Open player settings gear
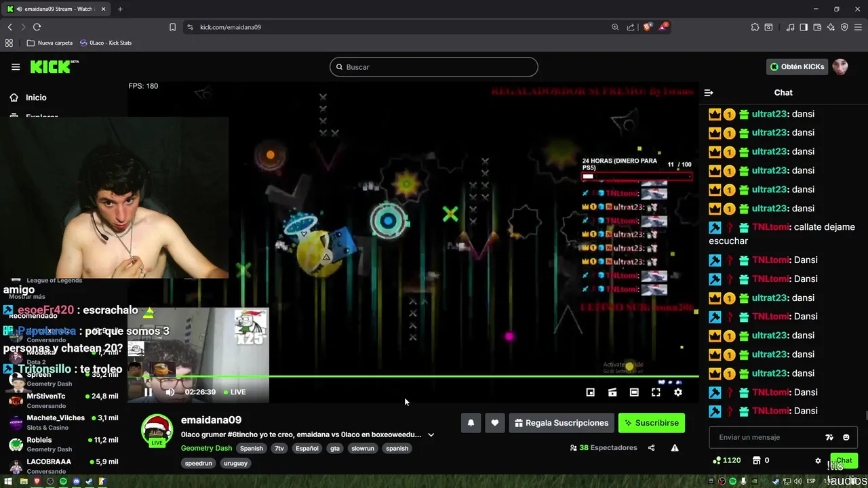The height and width of the screenshot is (488, 868). (677, 392)
